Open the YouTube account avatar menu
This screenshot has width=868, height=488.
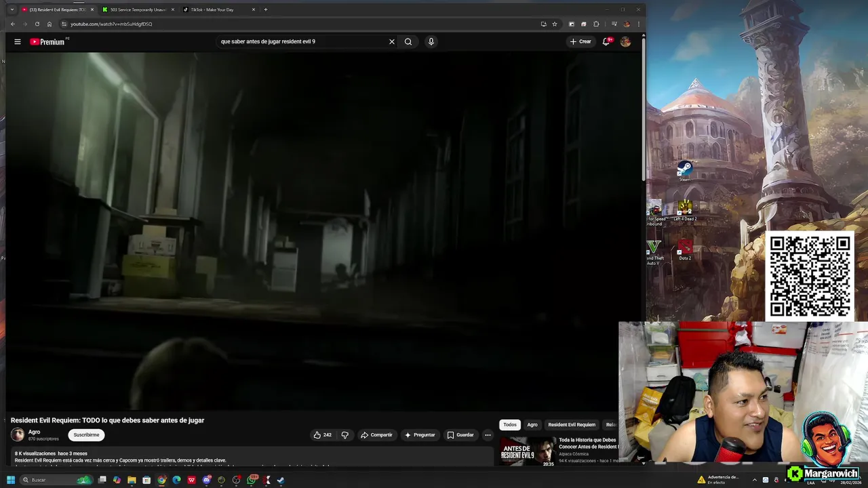625,41
